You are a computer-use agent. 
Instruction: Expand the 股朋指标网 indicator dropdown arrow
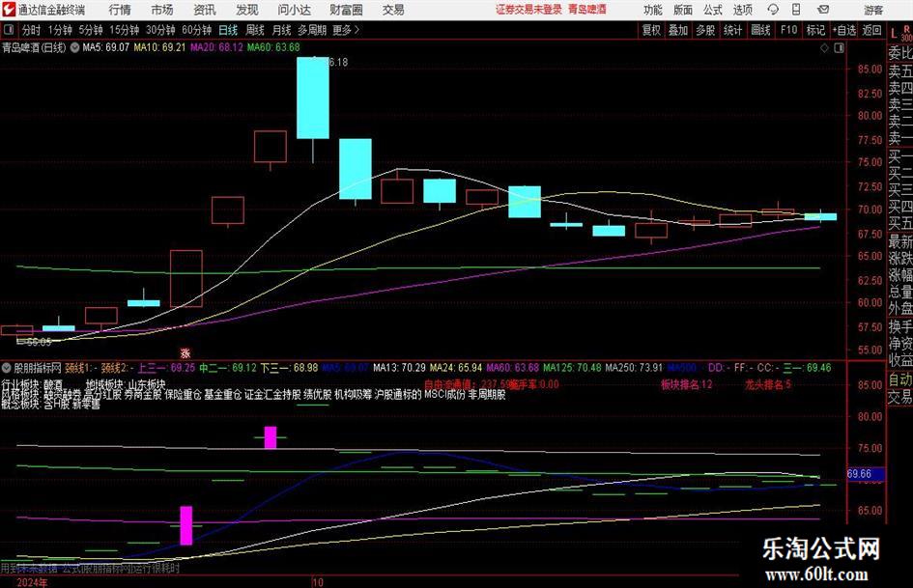7,367
